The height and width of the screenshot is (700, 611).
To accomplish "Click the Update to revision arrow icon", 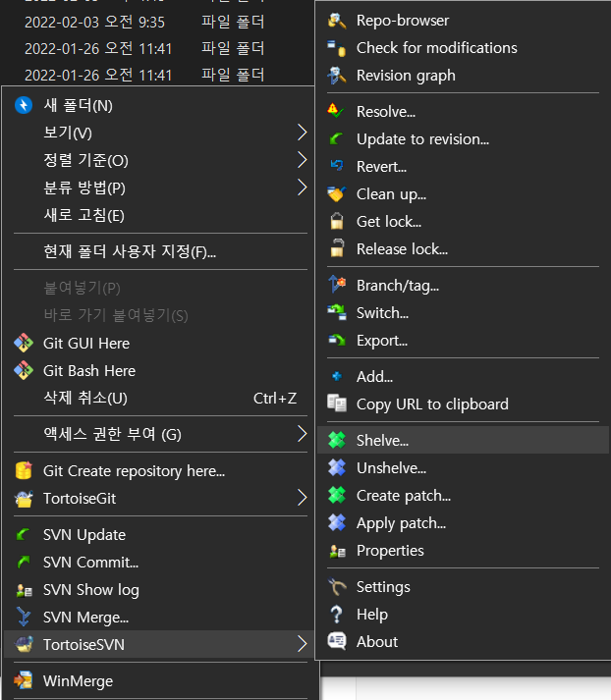I will coord(336,138).
